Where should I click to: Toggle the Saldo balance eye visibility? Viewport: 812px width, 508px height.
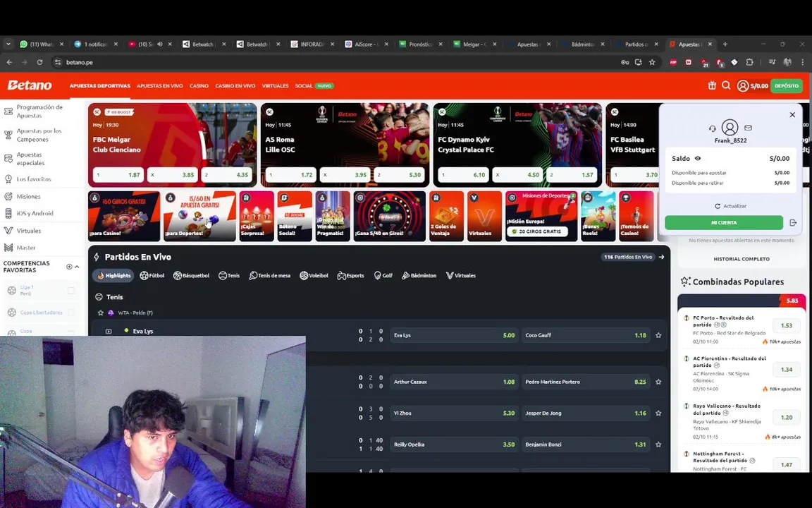pyautogui.click(x=698, y=159)
